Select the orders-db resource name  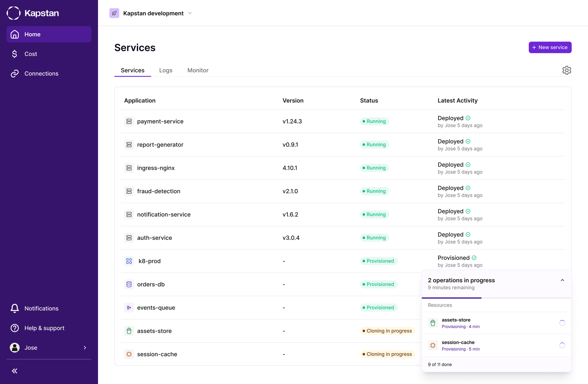pyautogui.click(x=151, y=284)
